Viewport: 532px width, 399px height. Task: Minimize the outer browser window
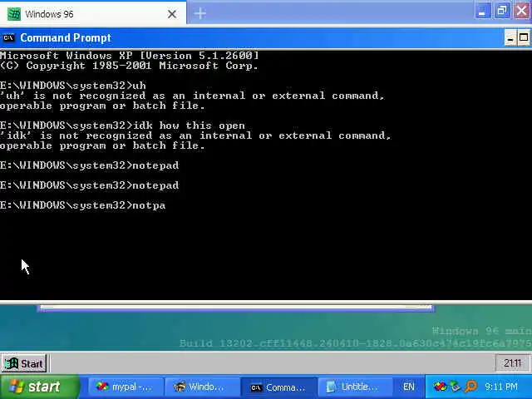point(482,11)
